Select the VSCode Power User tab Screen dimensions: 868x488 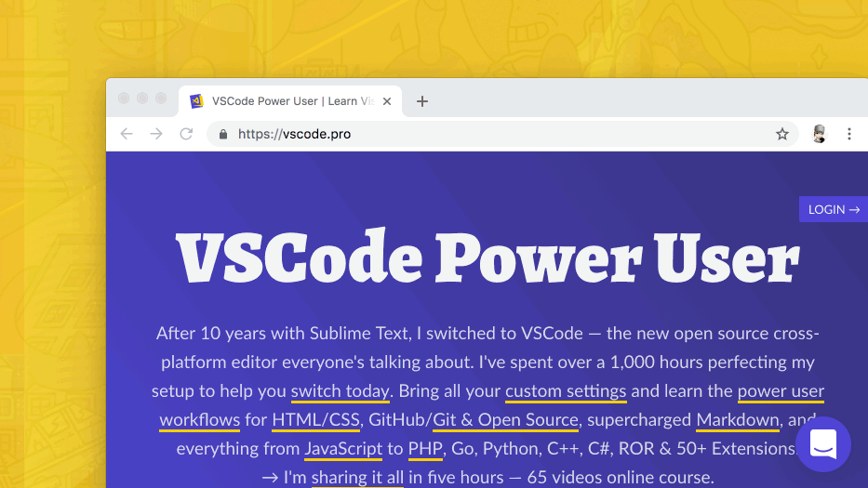tap(290, 101)
